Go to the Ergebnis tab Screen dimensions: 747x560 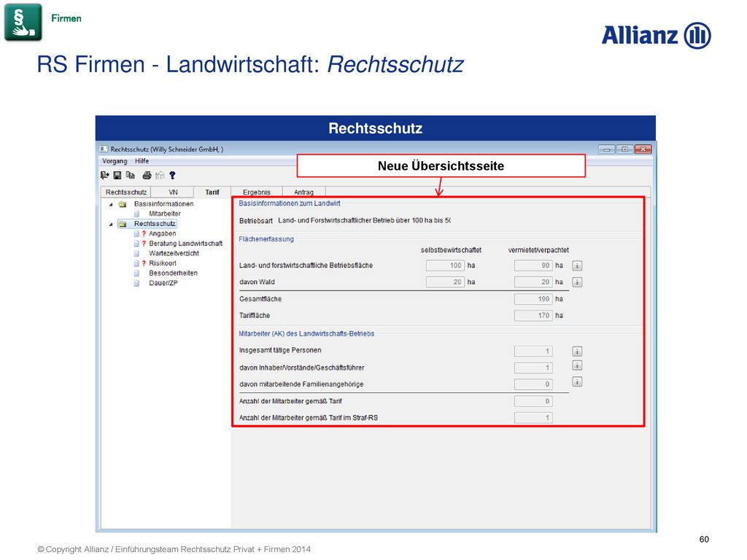click(x=256, y=192)
